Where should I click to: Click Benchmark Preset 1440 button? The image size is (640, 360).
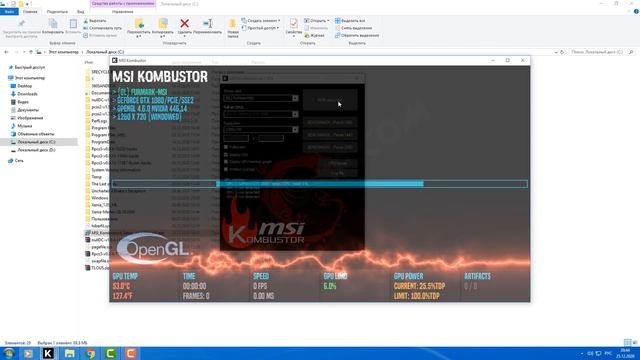tap(330, 135)
